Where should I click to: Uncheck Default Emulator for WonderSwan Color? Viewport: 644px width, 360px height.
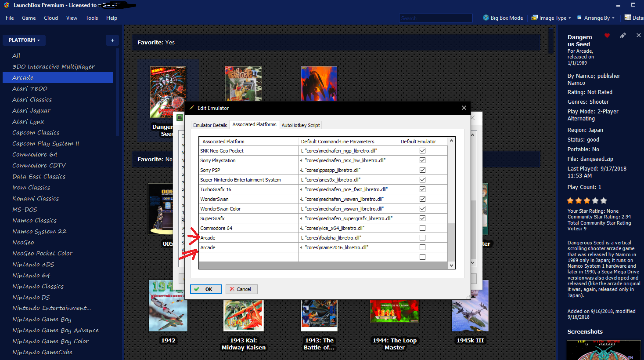(422, 208)
